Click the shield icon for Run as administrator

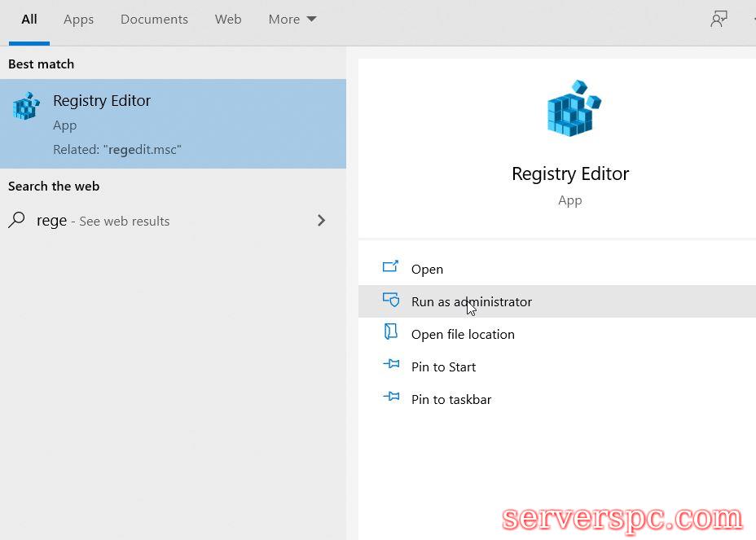391,301
